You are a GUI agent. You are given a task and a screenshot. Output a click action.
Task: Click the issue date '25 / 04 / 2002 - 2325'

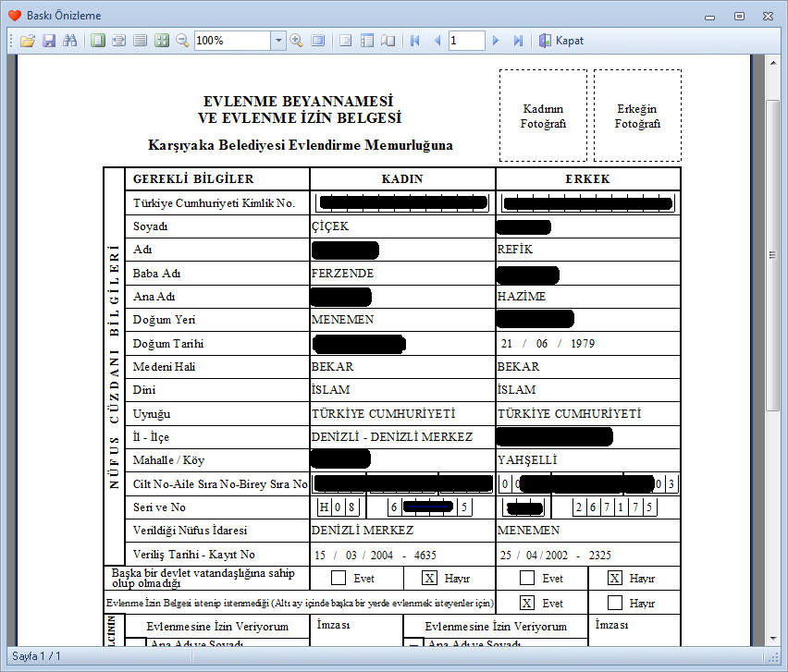(x=556, y=555)
